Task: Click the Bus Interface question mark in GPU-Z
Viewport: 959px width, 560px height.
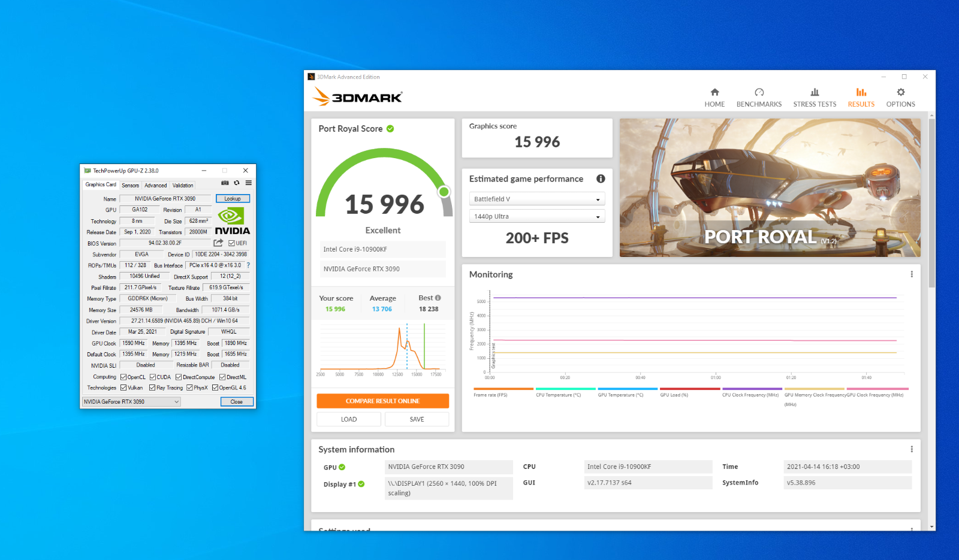Action: click(248, 265)
